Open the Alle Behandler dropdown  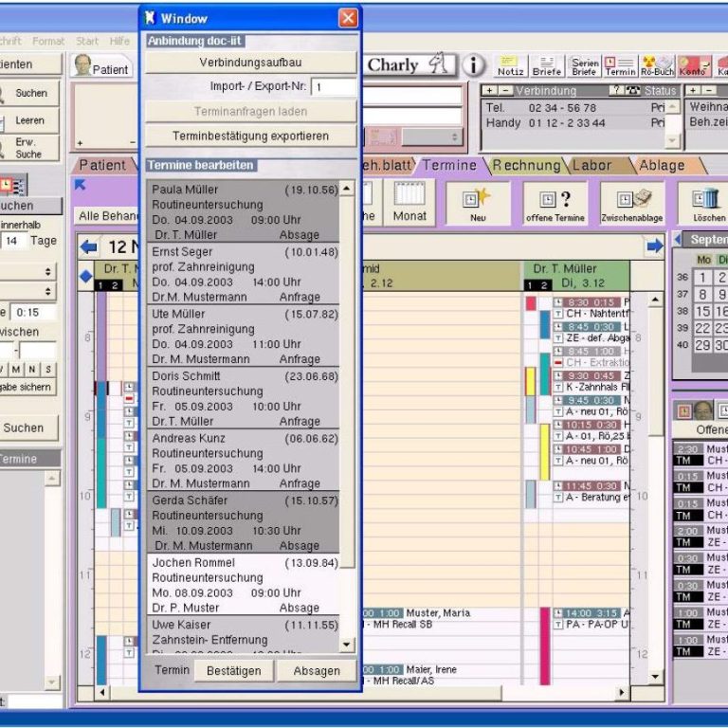pyautogui.click(x=106, y=216)
